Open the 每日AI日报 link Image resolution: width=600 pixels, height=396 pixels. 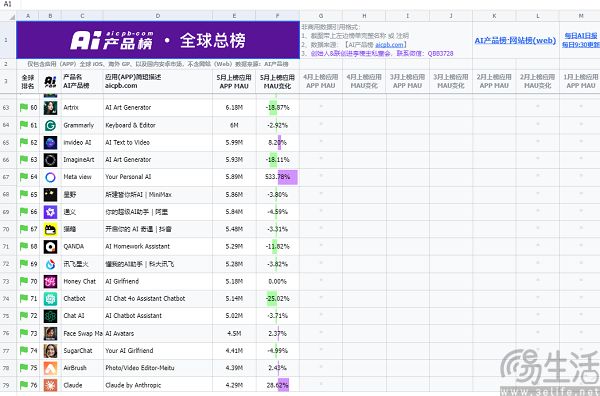coord(581,36)
